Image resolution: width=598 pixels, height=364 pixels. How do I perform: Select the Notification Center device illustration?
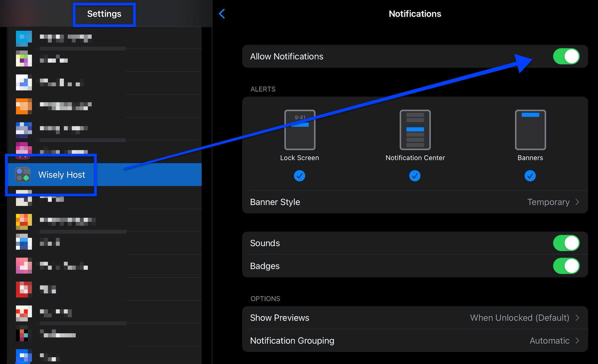[x=415, y=130]
